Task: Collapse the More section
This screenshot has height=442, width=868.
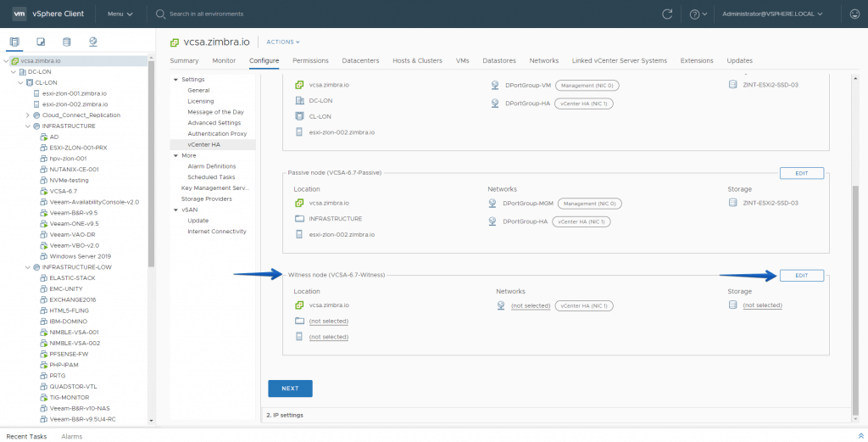Action: coord(176,155)
